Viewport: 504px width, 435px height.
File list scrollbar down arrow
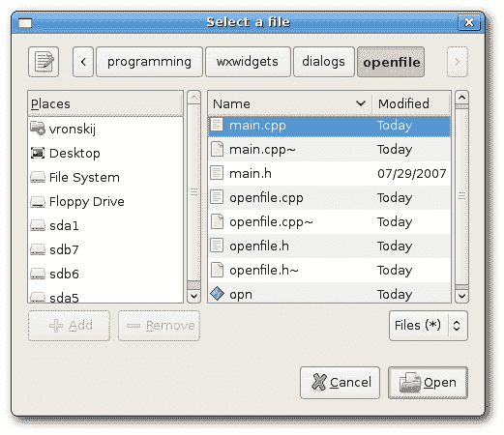[x=461, y=296]
